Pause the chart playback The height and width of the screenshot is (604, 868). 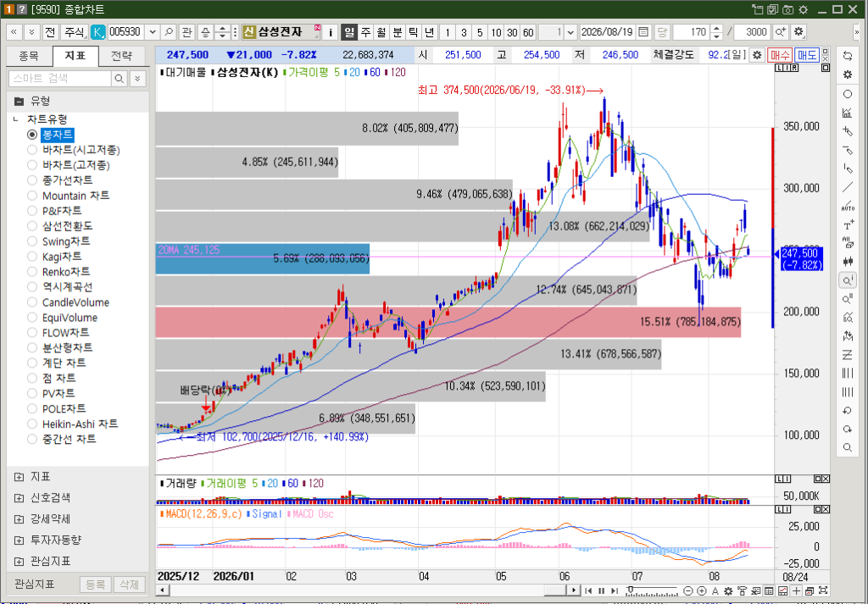tap(602, 590)
